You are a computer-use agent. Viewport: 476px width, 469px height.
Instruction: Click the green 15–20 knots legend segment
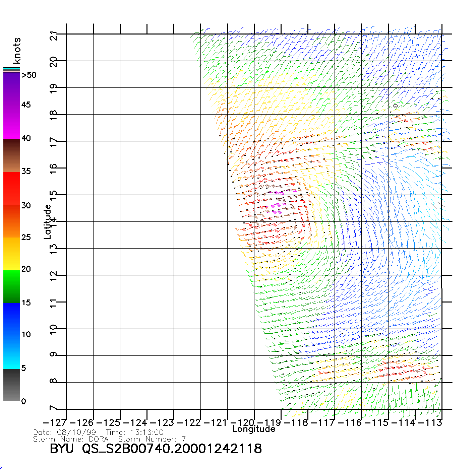[x=12, y=286]
